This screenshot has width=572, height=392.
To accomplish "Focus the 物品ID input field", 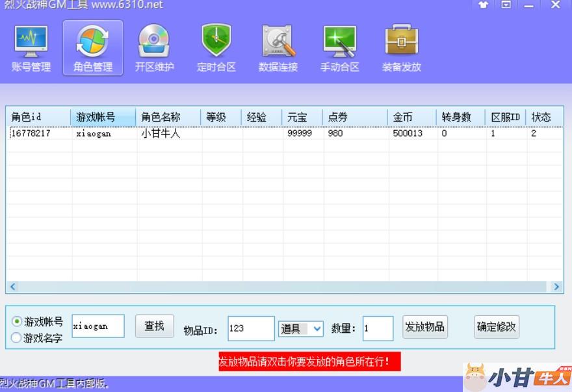I will [x=251, y=328].
